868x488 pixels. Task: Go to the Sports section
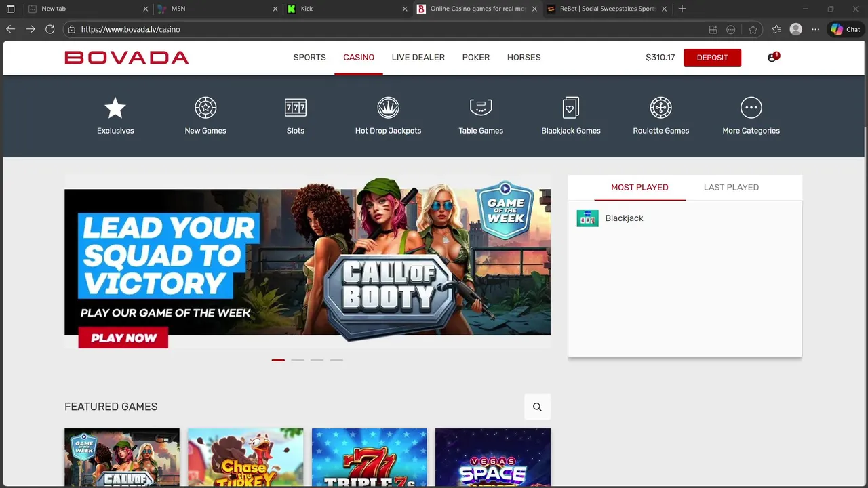tap(309, 57)
